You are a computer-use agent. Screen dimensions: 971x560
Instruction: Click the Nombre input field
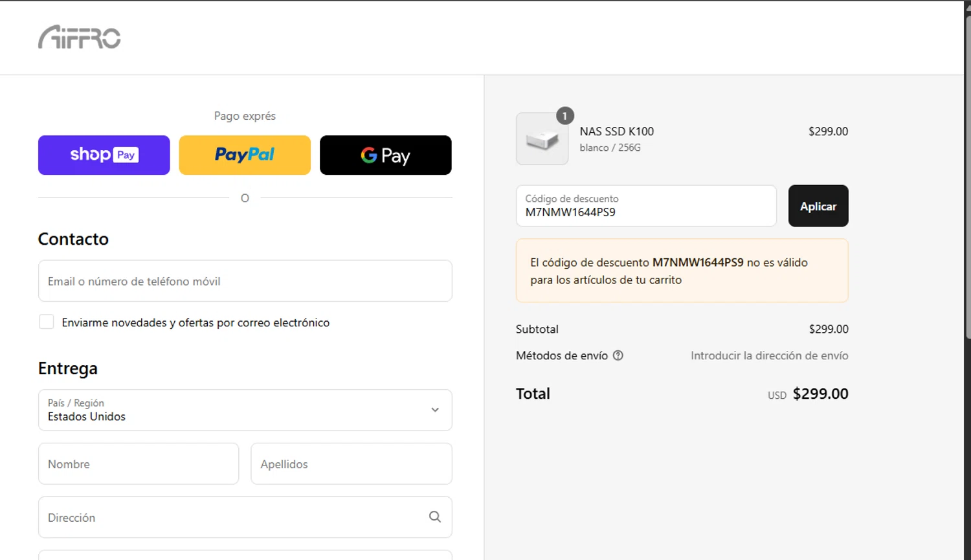coord(139,464)
